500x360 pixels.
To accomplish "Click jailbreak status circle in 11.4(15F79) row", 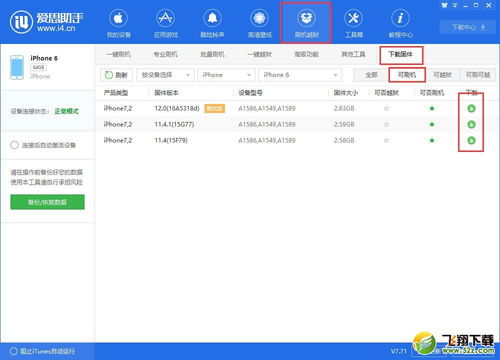I will (386, 140).
